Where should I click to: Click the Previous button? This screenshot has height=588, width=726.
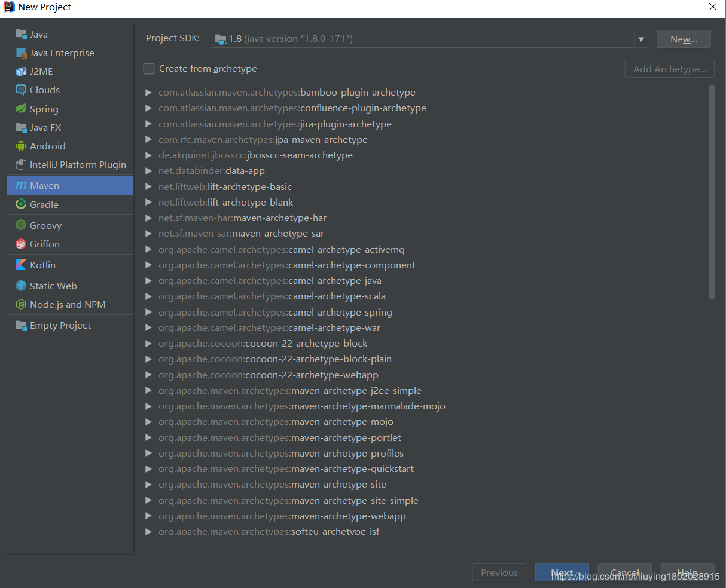499,572
